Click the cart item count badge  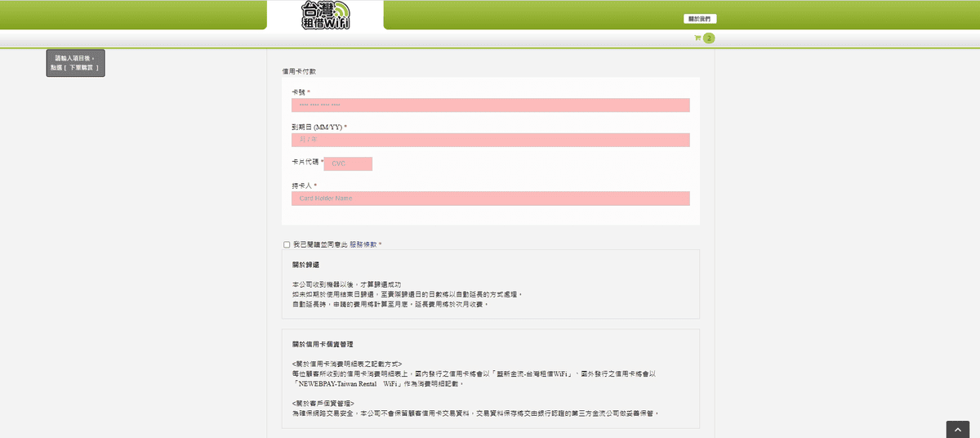pyautogui.click(x=709, y=38)
